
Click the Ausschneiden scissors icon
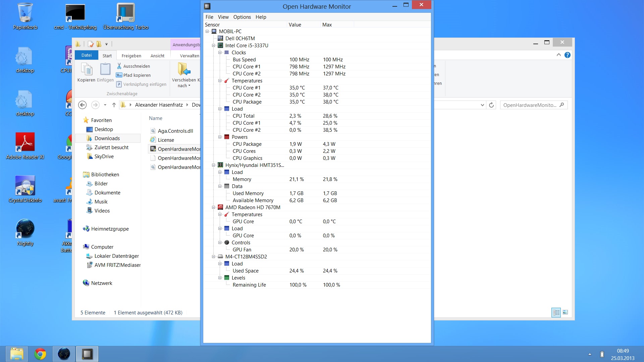click(x=119, y=66)
